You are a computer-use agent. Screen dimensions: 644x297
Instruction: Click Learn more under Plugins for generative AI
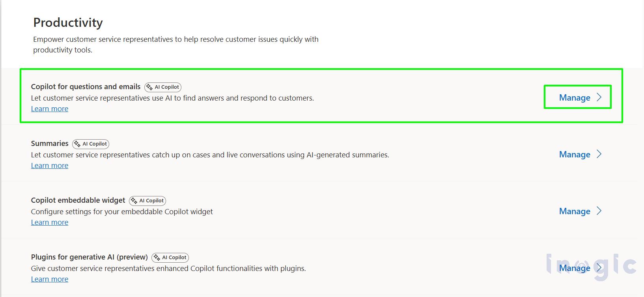(x=49, y=279)
